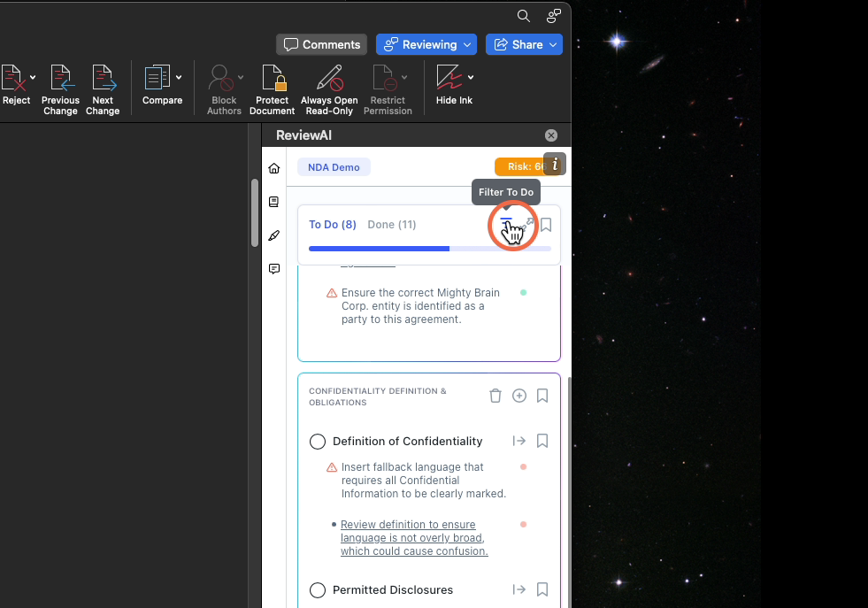
Task: Open the Block Authors dropdown arrow
Action: [x=241, y=78]
